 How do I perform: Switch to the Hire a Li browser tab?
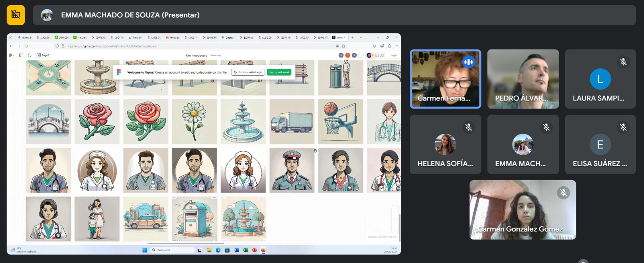point(173,37)
